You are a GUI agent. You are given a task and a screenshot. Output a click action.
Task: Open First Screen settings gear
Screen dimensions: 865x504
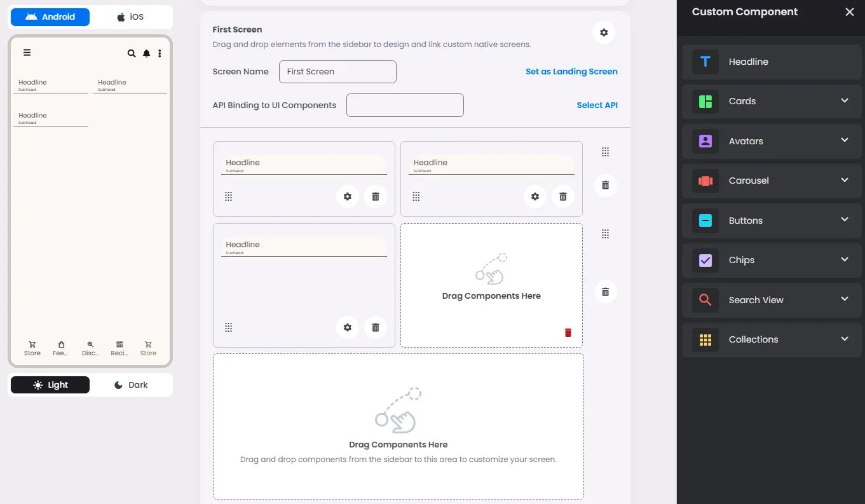click(604, 32)
